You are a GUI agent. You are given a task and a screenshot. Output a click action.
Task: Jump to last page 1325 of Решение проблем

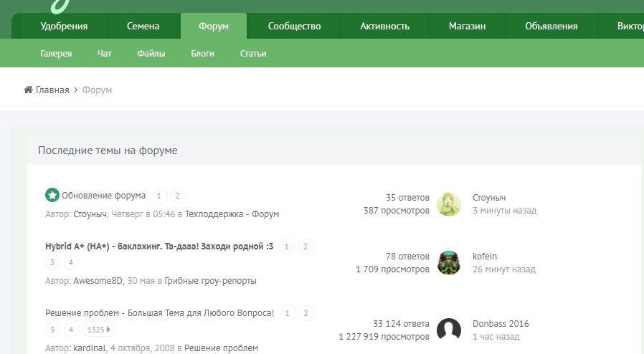[x=99, y=330]
